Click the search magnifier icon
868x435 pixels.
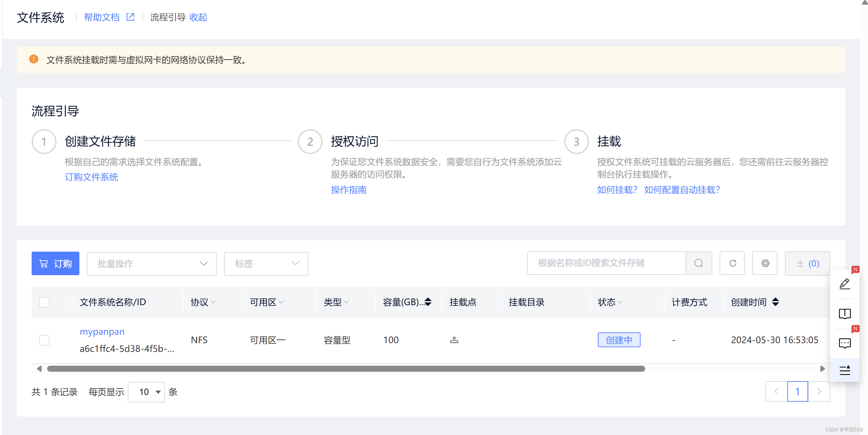698,263
